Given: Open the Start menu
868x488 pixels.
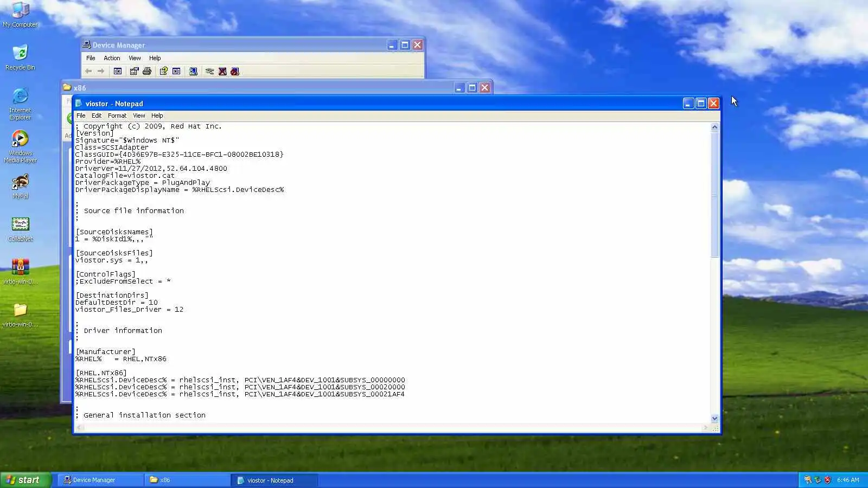Looking at the screenshot, I should [26, 480].
